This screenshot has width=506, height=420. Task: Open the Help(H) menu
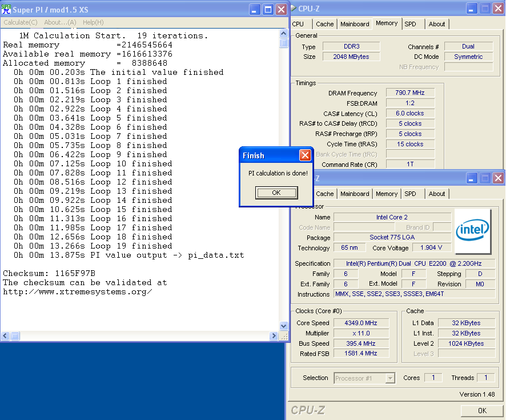93,22
